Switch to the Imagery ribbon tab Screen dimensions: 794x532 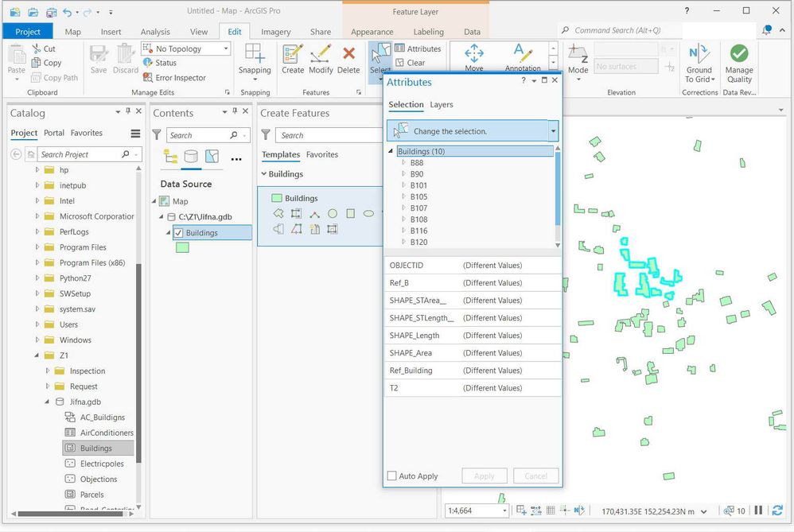[x=275, y=31]
